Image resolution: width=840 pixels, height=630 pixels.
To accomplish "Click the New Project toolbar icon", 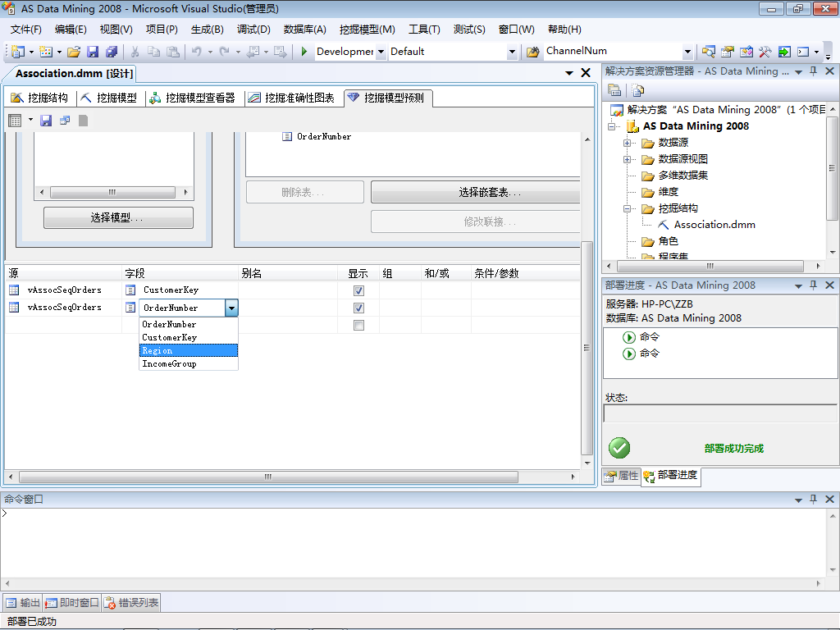I will 18,52.
